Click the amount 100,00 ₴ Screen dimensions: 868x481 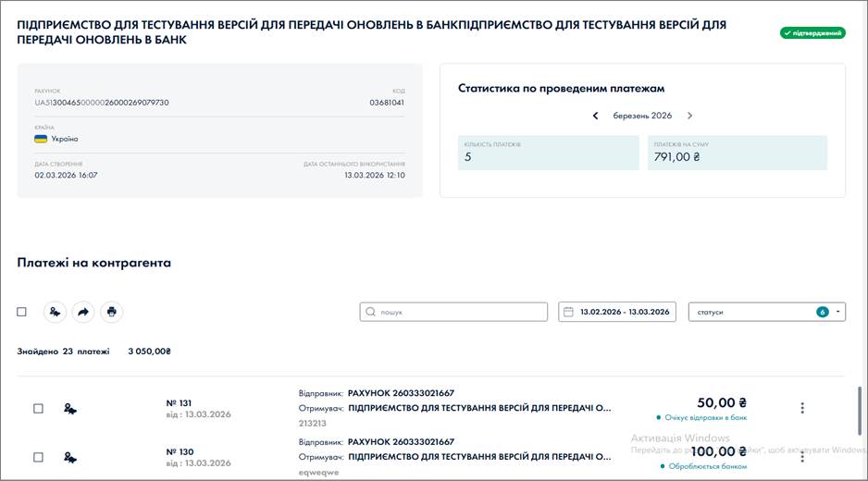(718, 451)
